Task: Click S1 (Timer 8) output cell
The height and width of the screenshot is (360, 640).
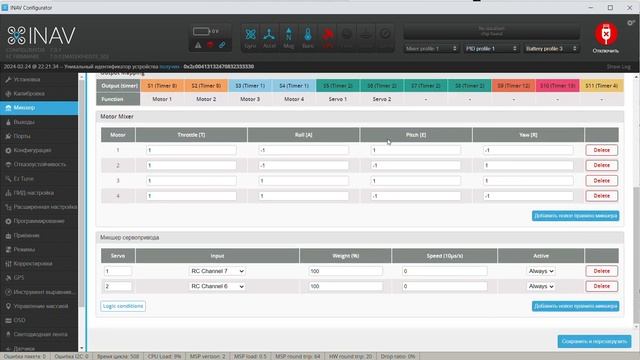Action: coord(162,86)
